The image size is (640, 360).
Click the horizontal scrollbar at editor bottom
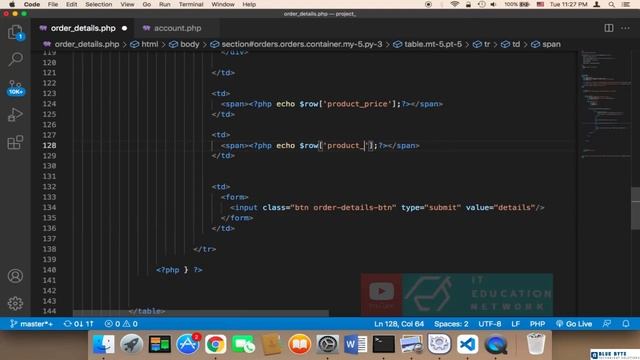click(200, 313)
